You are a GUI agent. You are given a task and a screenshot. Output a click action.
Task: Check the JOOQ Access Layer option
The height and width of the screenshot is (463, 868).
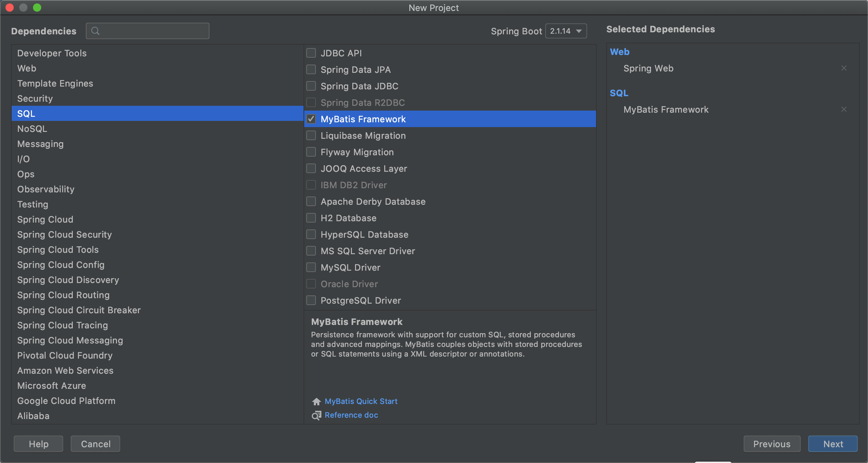[311, 168]
